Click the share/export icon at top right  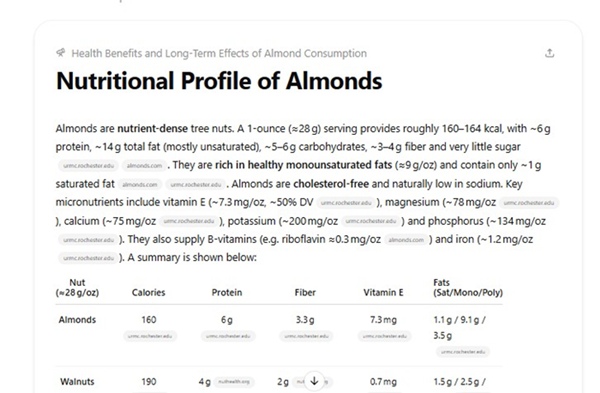click(x=549, y=53)
